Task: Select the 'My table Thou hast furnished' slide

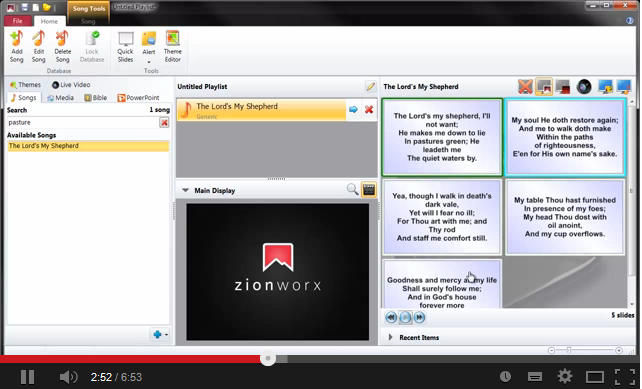Action: tap(565, 217)
